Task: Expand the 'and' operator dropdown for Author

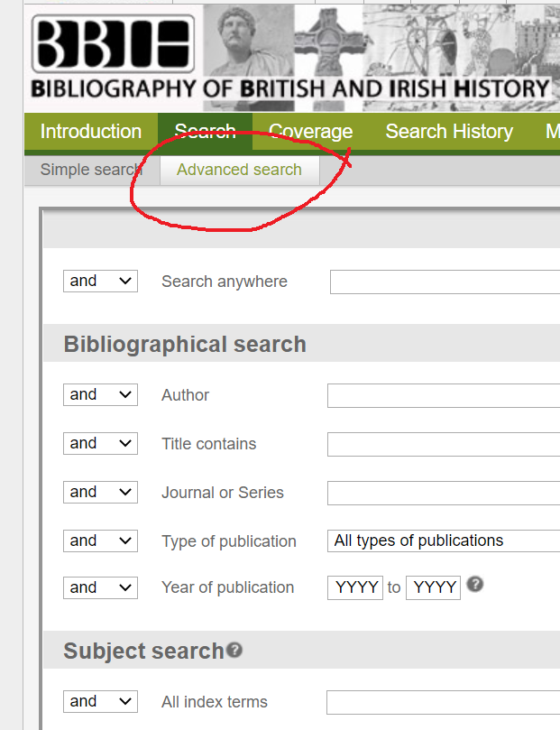Action: [100, 395]
